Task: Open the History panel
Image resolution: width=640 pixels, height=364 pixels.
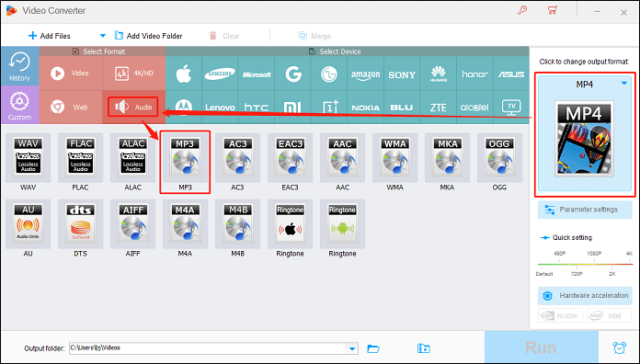Action: pyautogui.click(x=19, y=66)
